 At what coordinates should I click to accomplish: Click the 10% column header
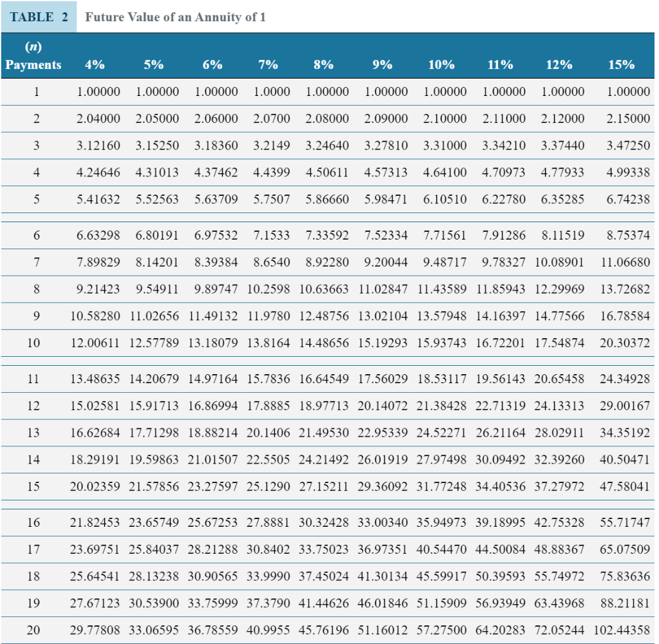[441, 64]
